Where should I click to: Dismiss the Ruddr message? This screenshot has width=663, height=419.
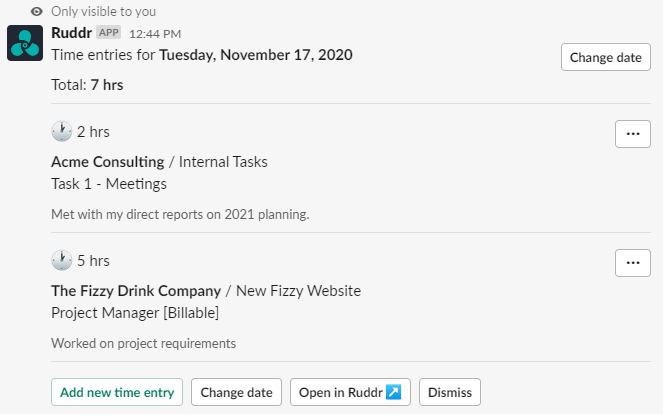pyautogui.click(x=450, y=392)
